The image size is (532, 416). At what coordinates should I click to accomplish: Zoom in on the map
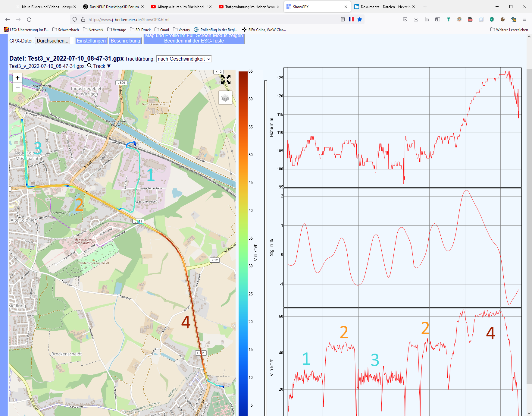pos(17,78)
